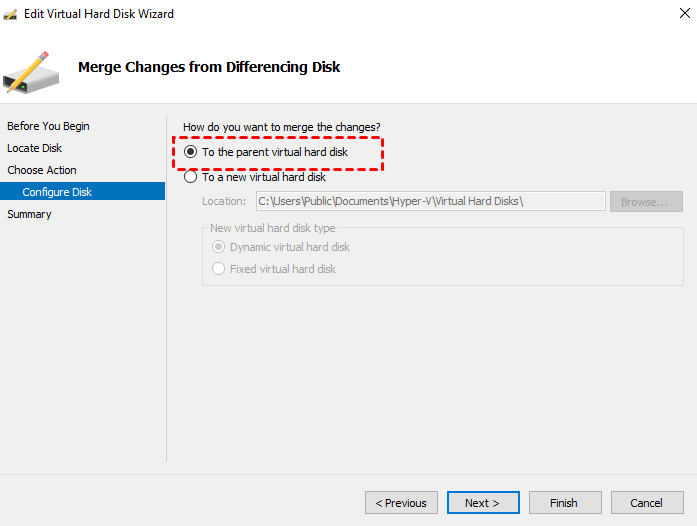697x526 pixels.
Task: Choose "To a new virtual hard disk" option
Action: click(191, 178)
